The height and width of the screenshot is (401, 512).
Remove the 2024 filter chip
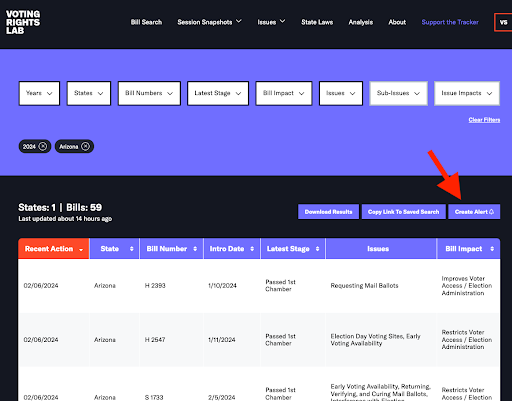pyautogui.click(x=43, y=146)
